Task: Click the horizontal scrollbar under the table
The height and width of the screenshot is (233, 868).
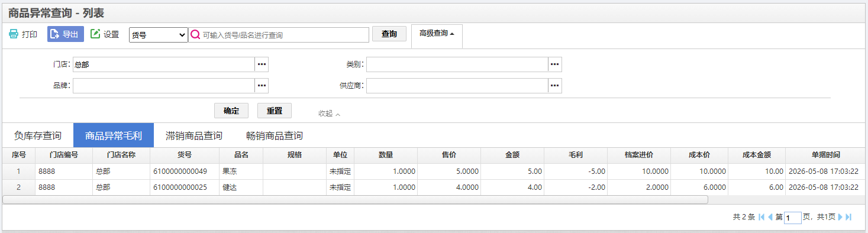Action: [355, 200]
